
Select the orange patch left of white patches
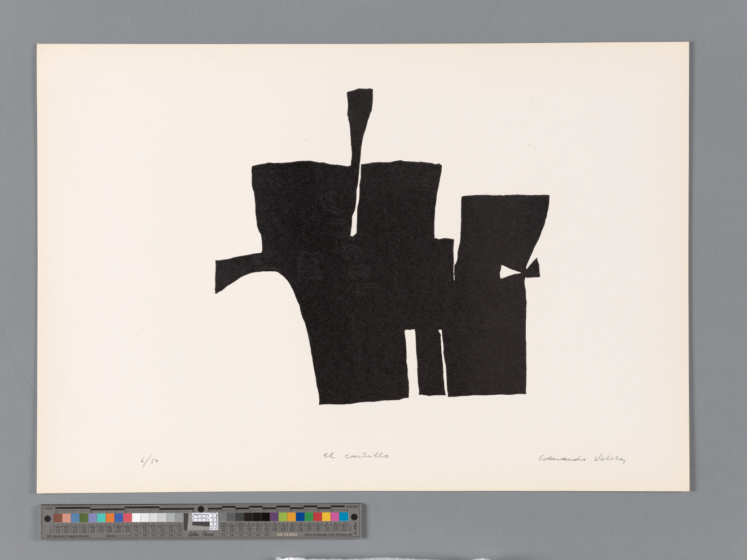(110, 518)
